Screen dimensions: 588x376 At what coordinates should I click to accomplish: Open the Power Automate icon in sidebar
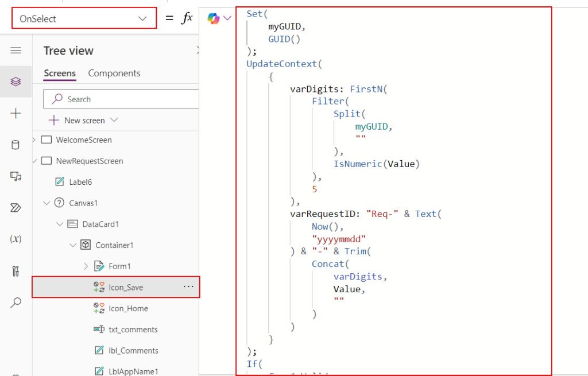pos(16,207)
